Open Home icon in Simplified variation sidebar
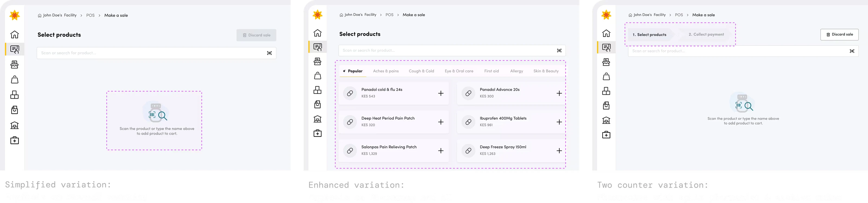Image resolution: width=868 pixels, height=203 pixels. 14,34
